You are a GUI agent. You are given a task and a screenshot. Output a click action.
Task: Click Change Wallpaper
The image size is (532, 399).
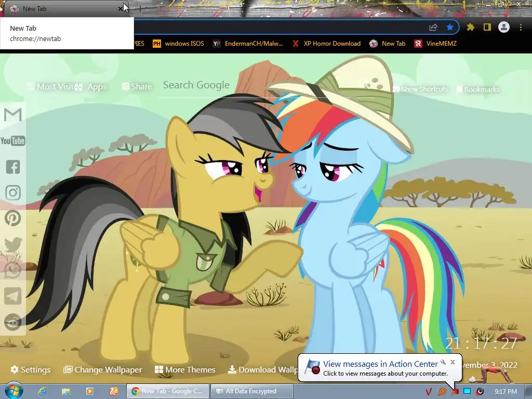click(103, 369)
